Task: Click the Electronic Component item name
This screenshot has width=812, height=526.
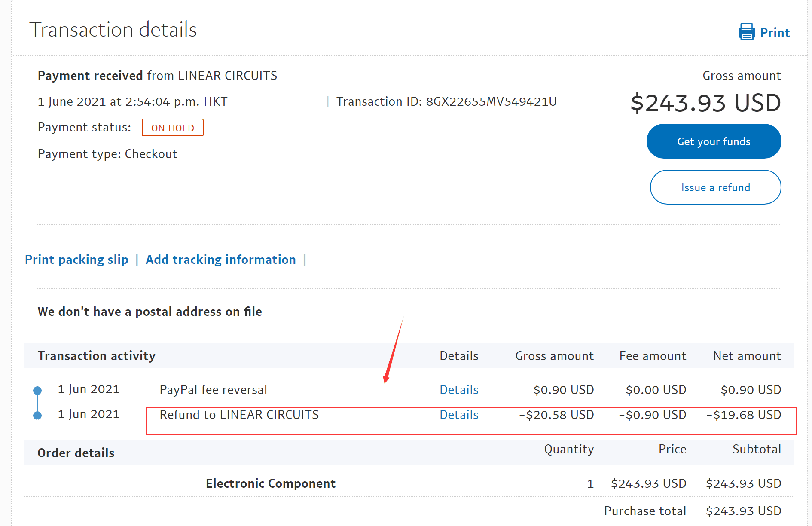Action: point(271,483)
